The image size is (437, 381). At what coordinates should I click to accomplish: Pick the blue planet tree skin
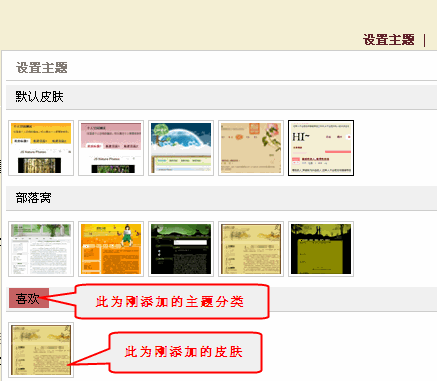click(181, 148)
